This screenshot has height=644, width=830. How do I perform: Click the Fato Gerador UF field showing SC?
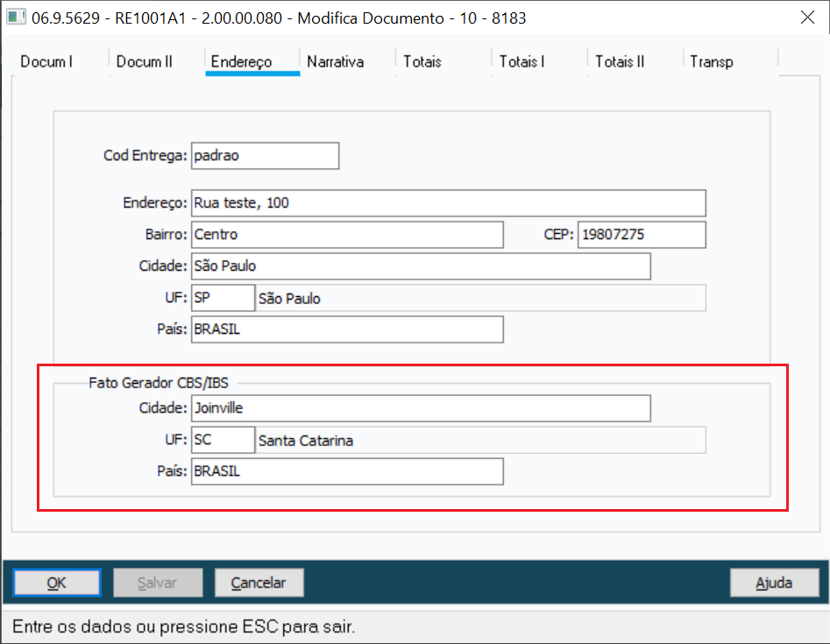tap(223, 440)
